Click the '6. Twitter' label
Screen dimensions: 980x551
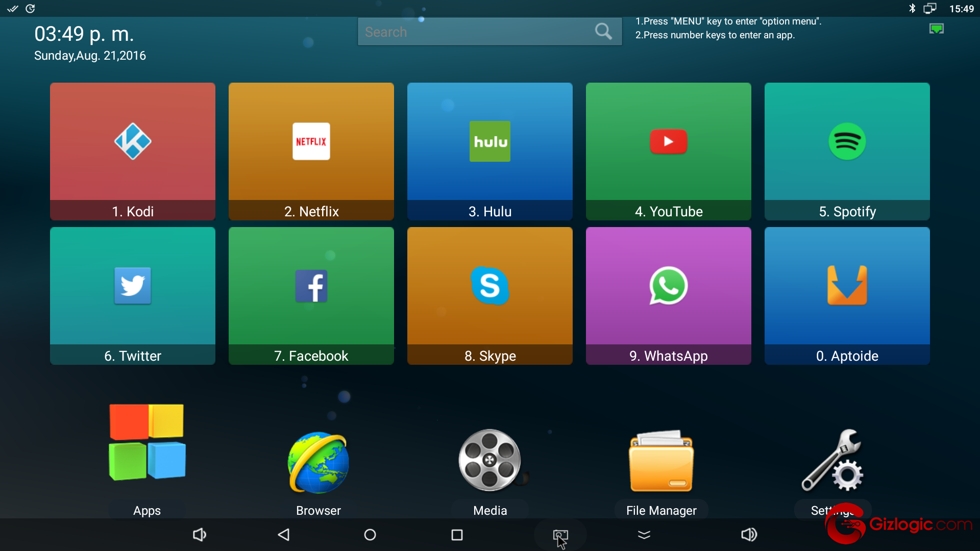[133, 356]
